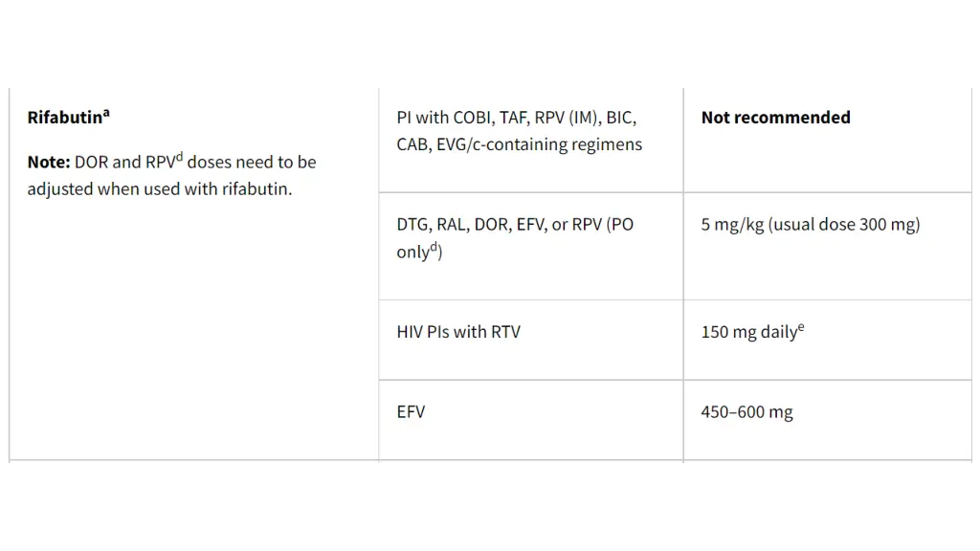Open footnote "d" after RPV in note

(179, 156)
